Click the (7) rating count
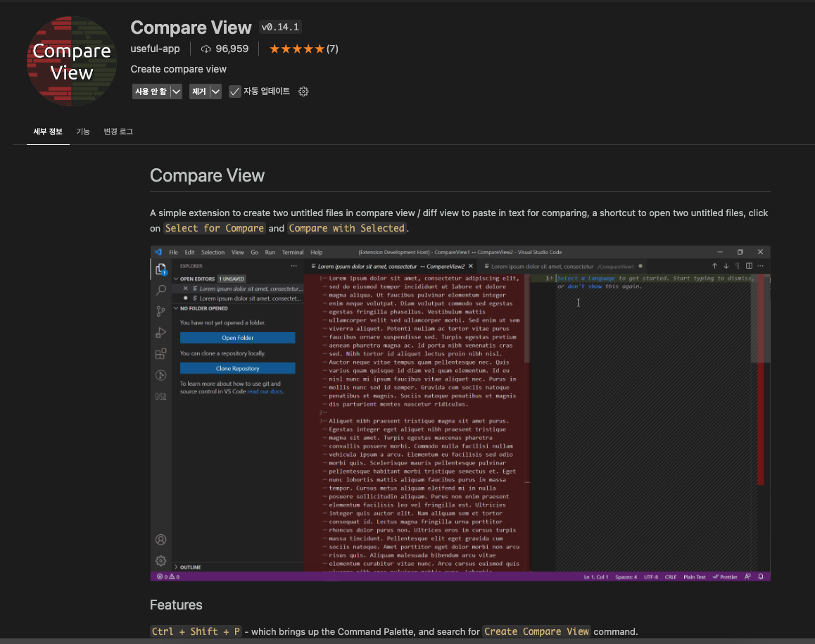 coord(332,49)
